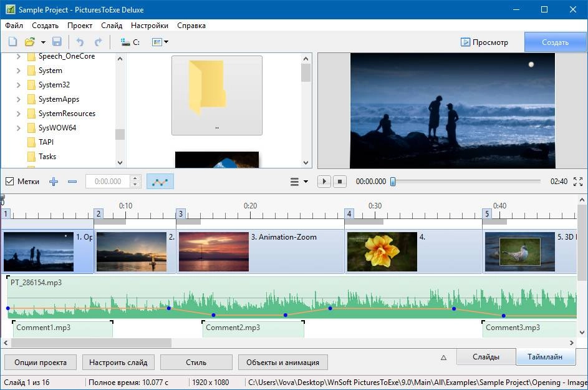This screenshot has width=588, height=390.
Task: Click the first envelope point on audio track
Action: coord(8,308)
